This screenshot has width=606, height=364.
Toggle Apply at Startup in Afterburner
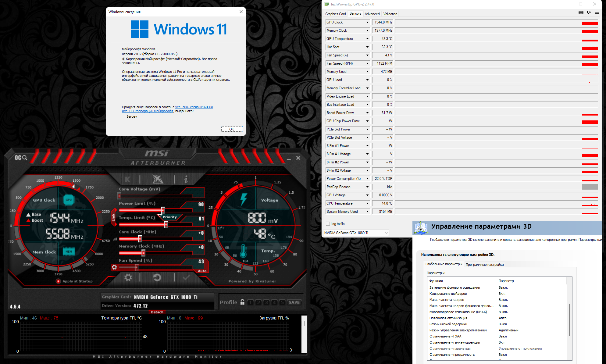point(58,281)
